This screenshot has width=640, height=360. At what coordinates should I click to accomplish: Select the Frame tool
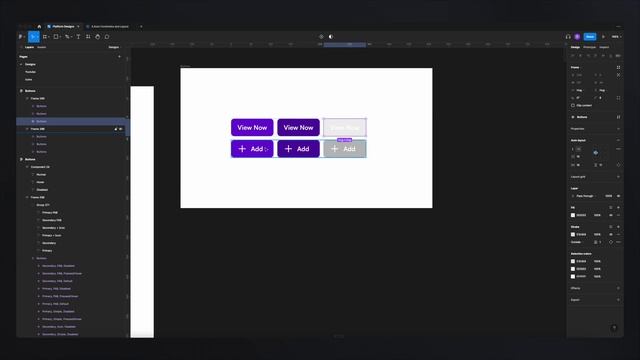[45, 37]
